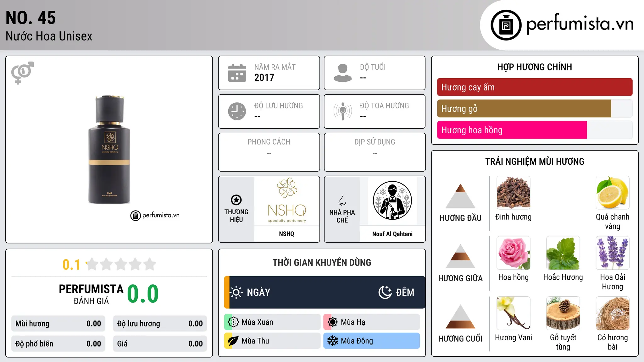Select the Mùa Thu season bar

coord(272,341)
